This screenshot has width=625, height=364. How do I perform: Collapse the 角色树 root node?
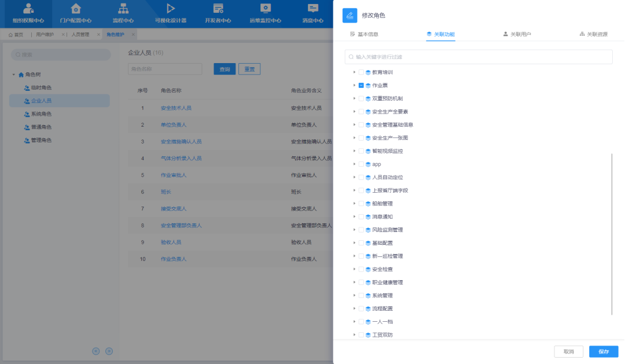[x=14, y=75]
